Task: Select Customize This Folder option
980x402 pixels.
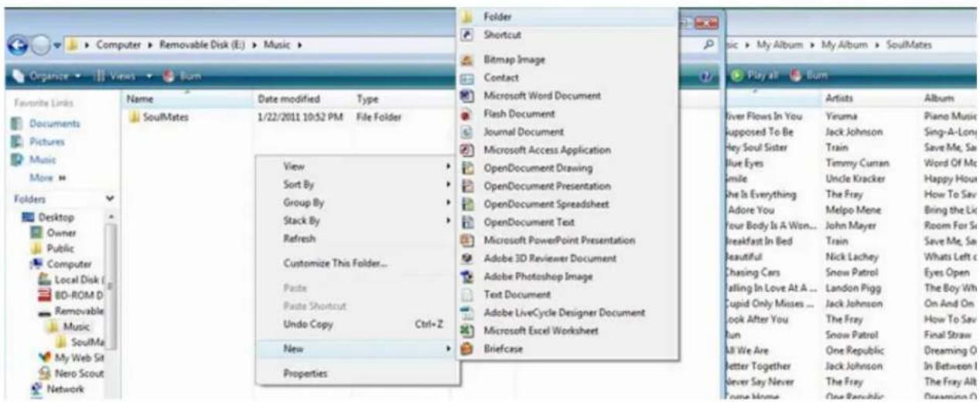Action: (358, 264)
